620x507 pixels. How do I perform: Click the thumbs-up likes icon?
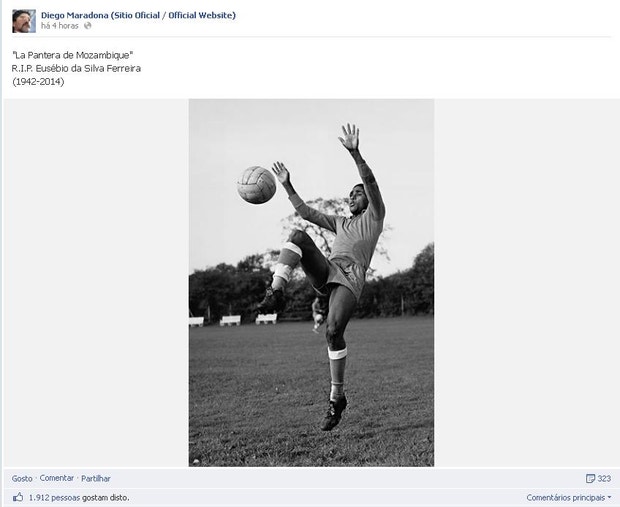(18, 497)
